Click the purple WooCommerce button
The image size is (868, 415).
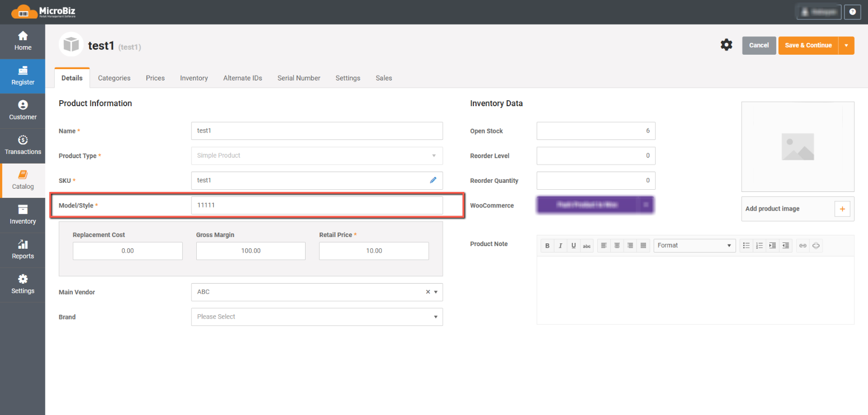[x=587, y=205]
